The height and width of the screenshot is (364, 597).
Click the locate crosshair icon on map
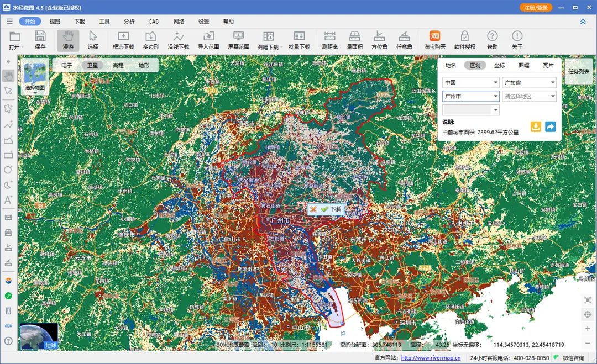point(588,314)
